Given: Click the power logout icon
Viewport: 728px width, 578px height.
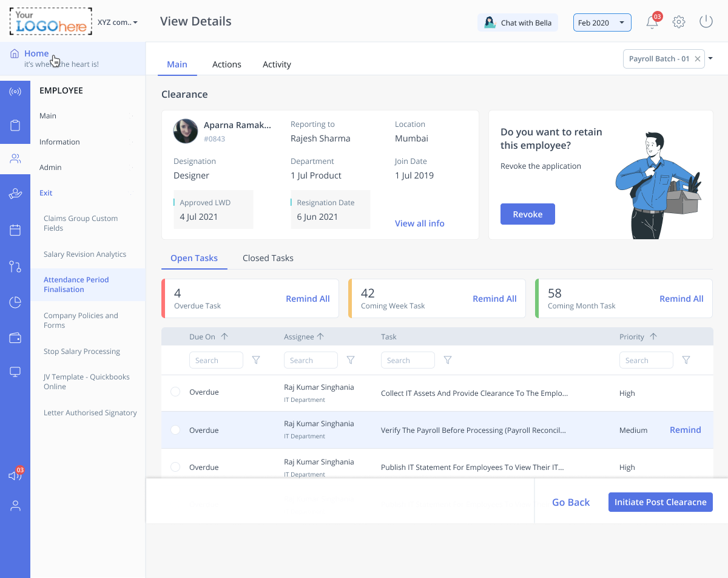Looking at the screenshot, I should pos(706,22).
